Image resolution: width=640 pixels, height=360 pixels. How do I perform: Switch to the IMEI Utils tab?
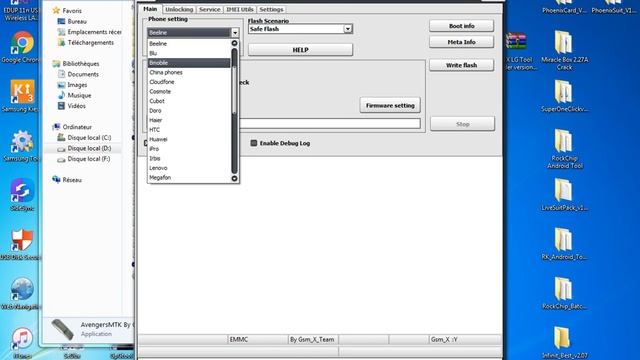240,9
